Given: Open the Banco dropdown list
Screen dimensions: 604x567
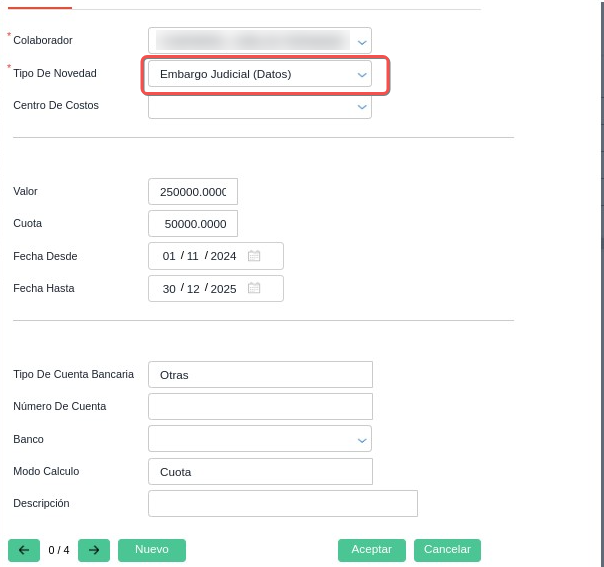Looking at the screenshot, I should click(x=362, y=440).
